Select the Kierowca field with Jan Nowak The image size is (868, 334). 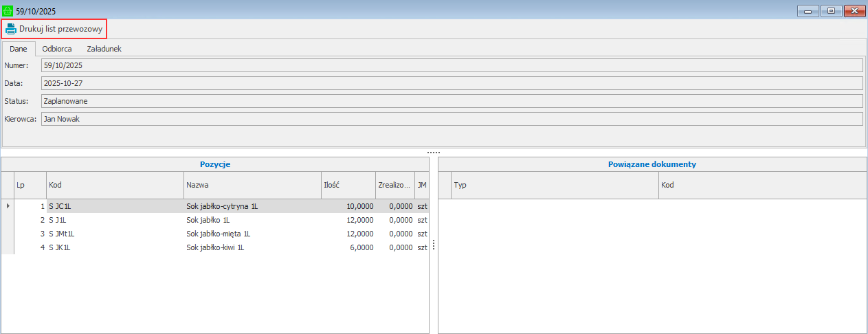(x=451, y=119)
